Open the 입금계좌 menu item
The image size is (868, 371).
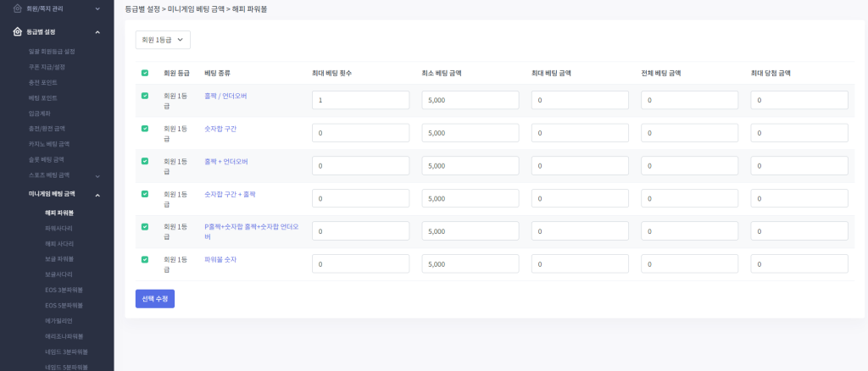tap(40, 114)
